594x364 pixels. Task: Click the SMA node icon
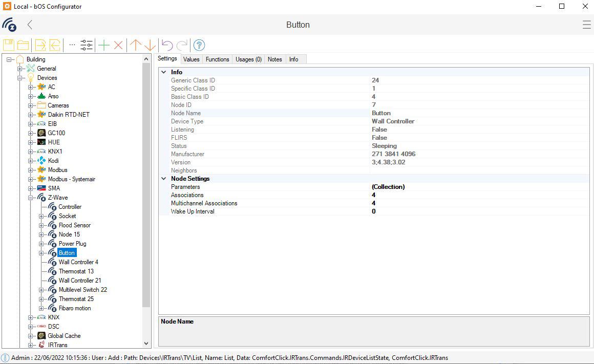(x=41, y=188)
